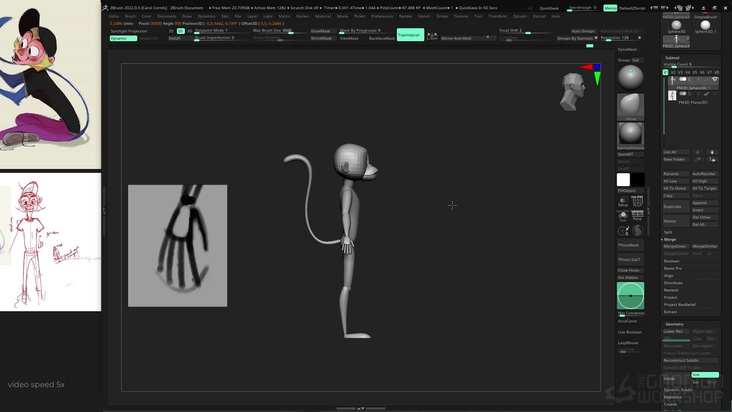
Task: Select PM3D_Plane3D1 subtool thumbnail
Action: (672, 96)
